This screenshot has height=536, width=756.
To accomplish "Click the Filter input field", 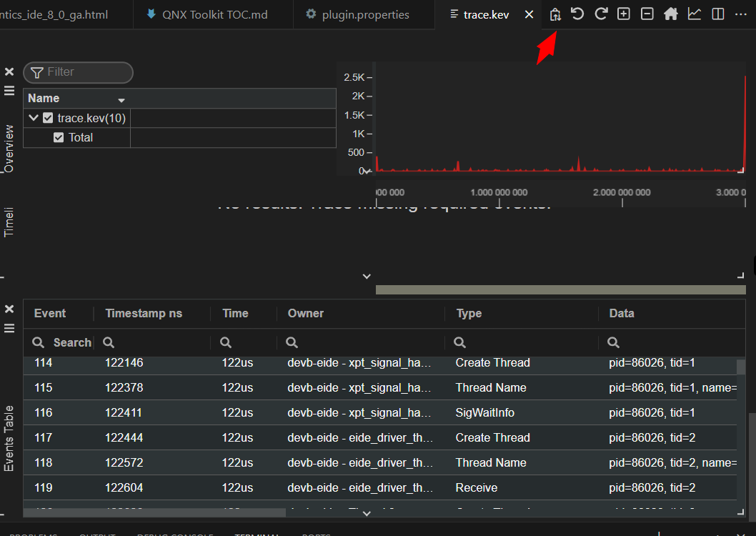I will (78, 72).
